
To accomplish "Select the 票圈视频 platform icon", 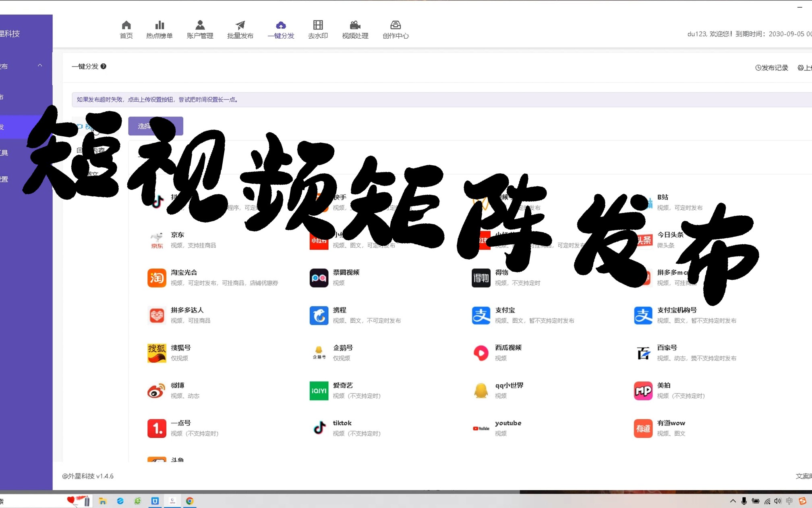I will tap(319, 278).
